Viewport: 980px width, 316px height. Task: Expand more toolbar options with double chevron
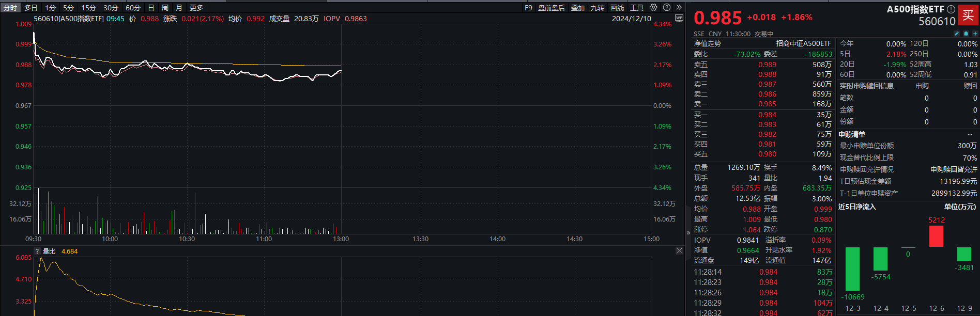point(679,8)
